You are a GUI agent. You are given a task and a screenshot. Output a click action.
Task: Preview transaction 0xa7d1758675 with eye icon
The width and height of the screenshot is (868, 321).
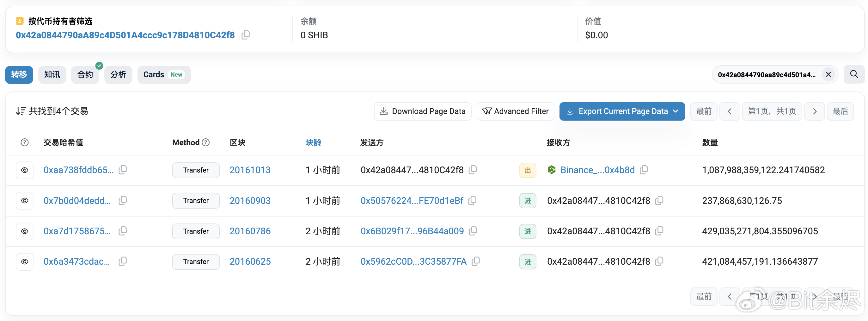point(25,231)
